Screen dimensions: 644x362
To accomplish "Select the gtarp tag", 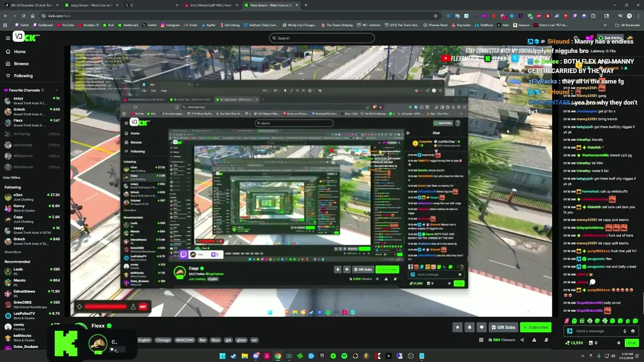I will pos(242,340).
